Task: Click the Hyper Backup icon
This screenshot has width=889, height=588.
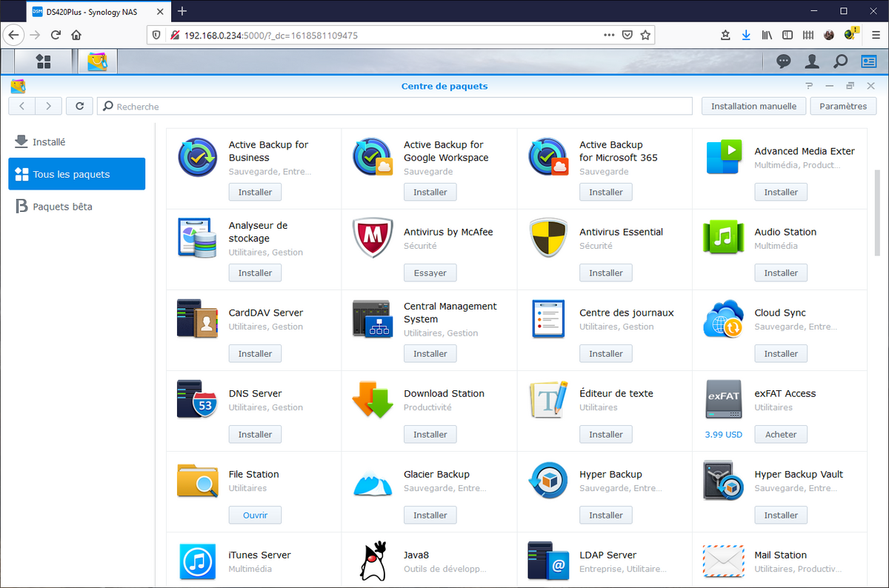Action: coord(548,480)
